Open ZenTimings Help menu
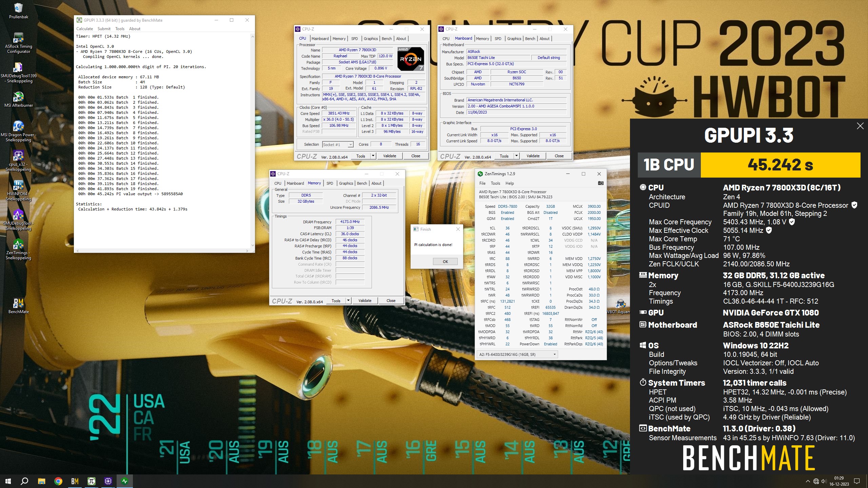The height and width of the screenshot is (488, 868). coord(510,183)
